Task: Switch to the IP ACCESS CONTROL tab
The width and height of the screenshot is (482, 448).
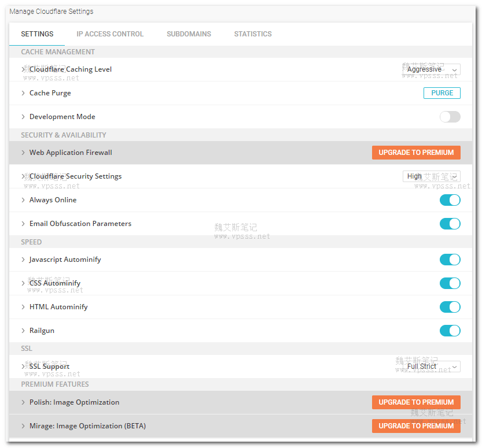Action: [x=109, y=34]
